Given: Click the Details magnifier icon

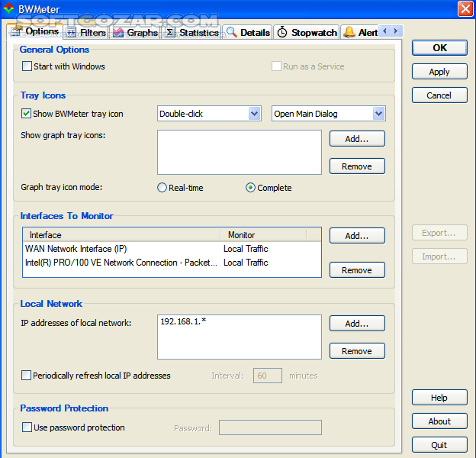Looking at the screenshot, I should [232, 32].
